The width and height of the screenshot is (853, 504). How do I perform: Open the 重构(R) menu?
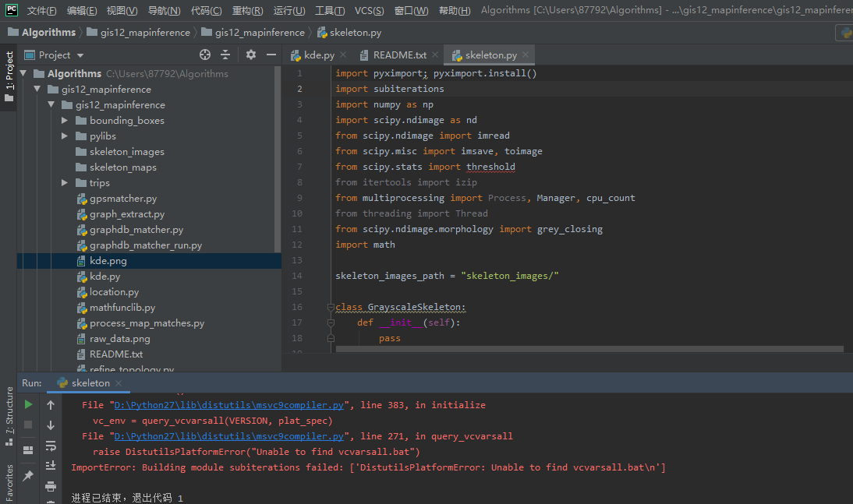[x=247, y=10]
